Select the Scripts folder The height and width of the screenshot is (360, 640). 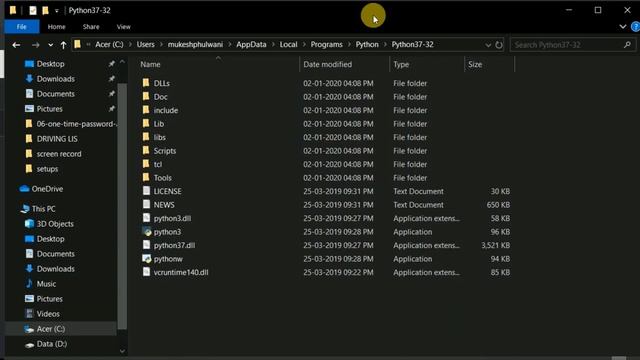[x=165, y=151]
